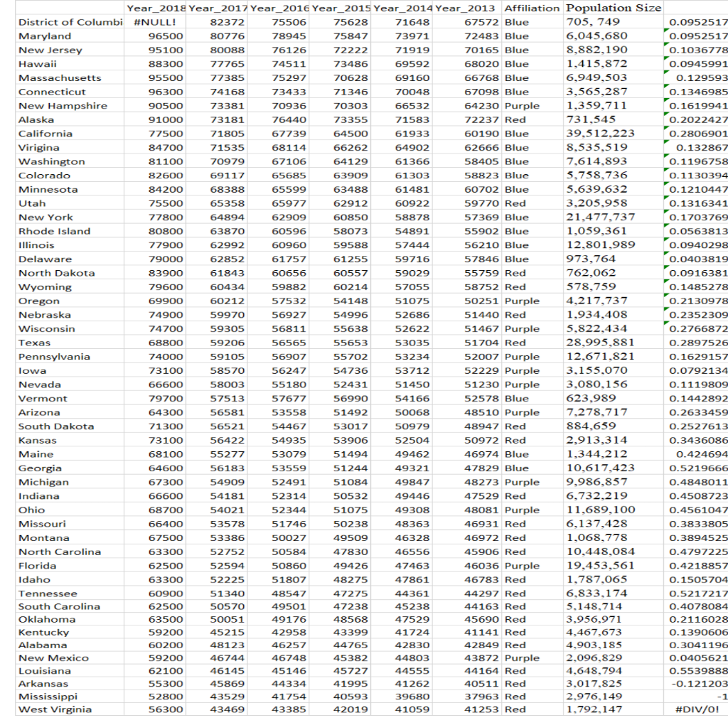Viewport: 728px width, 720px height.
Task: Click New Jersey's 2018 value 95100
Action: [155, 50]
